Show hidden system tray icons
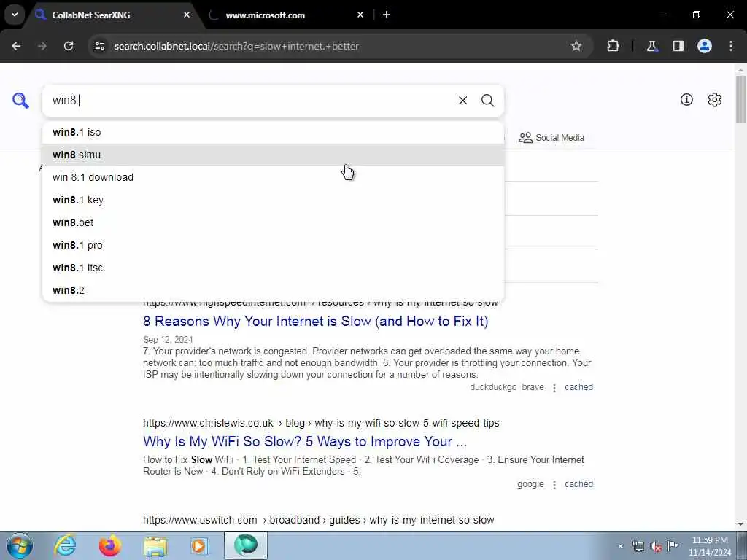 (x=620, y=546)
